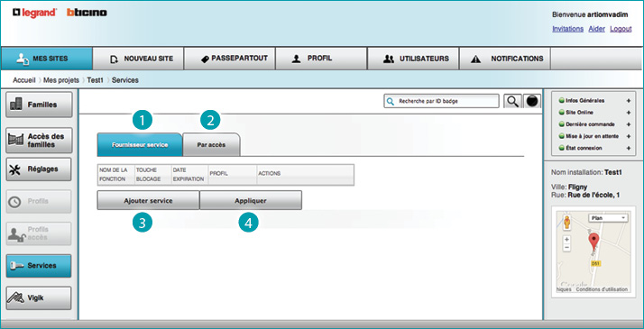Open Accès des familles gate section
Image resolution: width=644 pixels, height=329 pixels.
(x=39, y=141)
